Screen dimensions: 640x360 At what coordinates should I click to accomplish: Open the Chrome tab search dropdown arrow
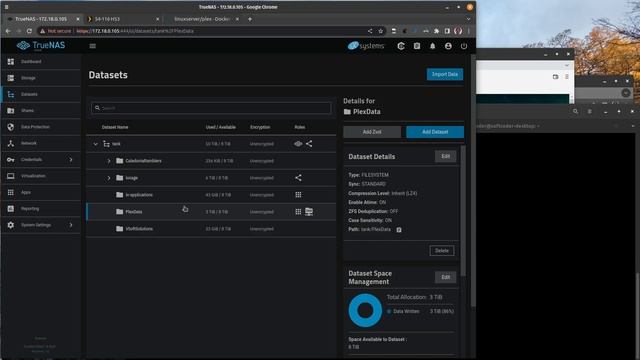469,19
